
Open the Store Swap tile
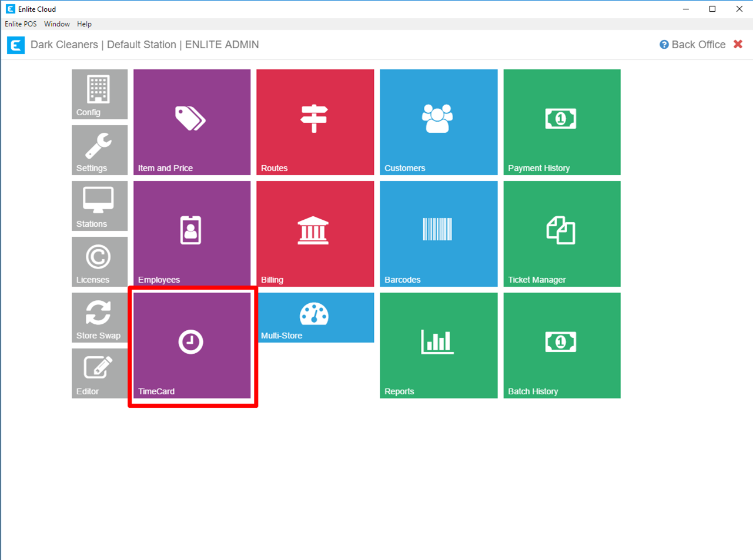tap(99, 317)
